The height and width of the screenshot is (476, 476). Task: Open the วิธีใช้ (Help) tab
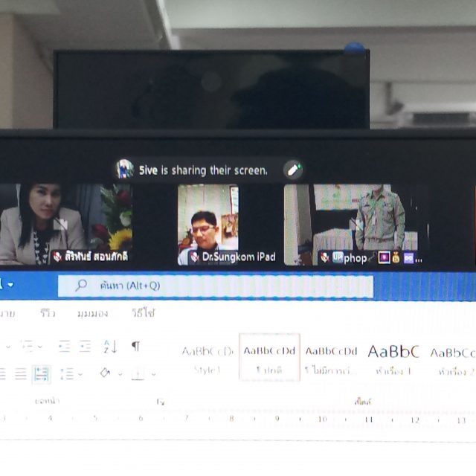click(x=143, y=313)
